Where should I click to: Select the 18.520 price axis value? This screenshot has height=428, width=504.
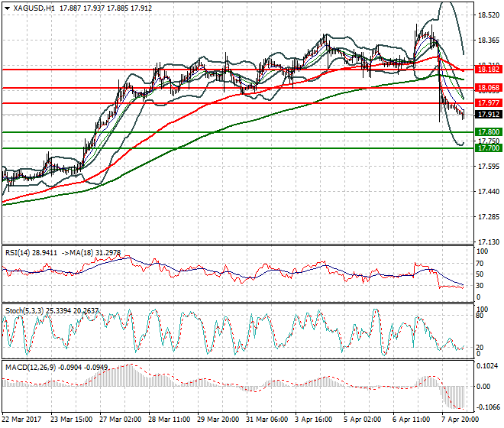pos(489,15)
